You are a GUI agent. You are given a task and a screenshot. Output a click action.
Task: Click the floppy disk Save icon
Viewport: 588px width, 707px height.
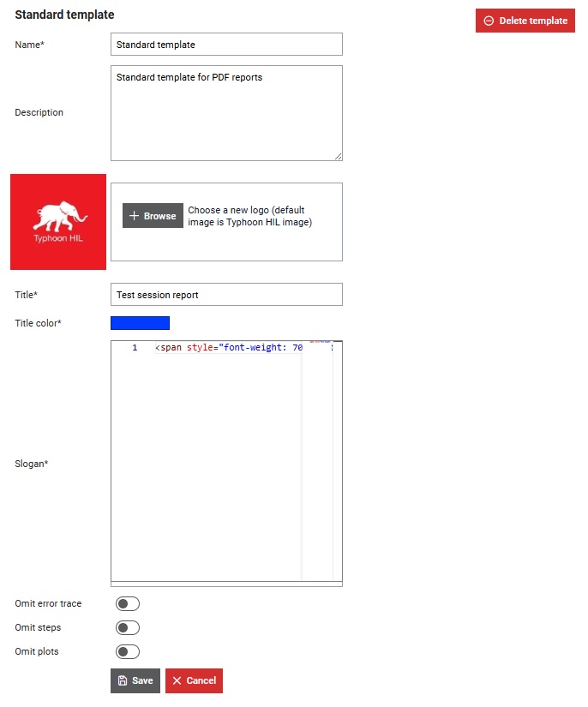coord(123,681)
